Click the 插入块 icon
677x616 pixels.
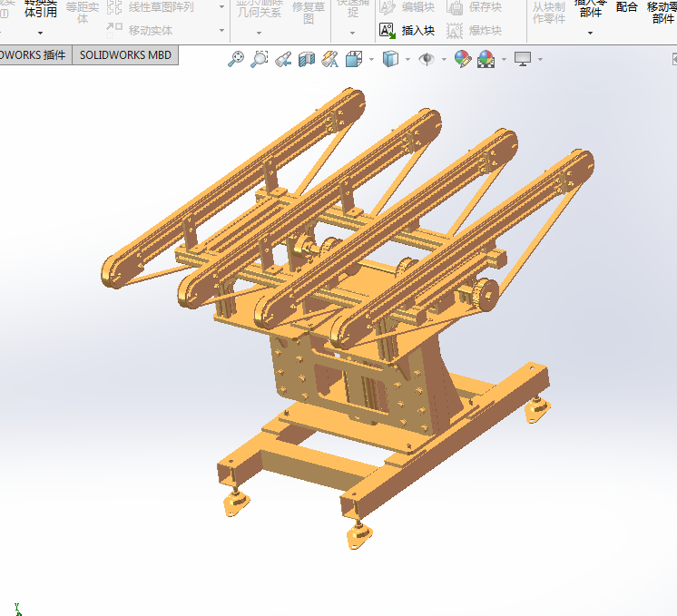click(388, 31)
